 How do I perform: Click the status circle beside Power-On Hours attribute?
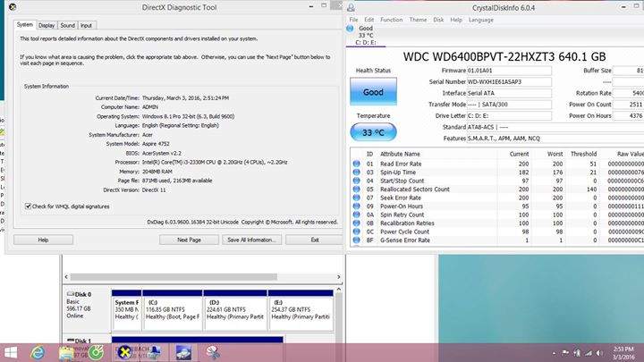click(356, 206)
